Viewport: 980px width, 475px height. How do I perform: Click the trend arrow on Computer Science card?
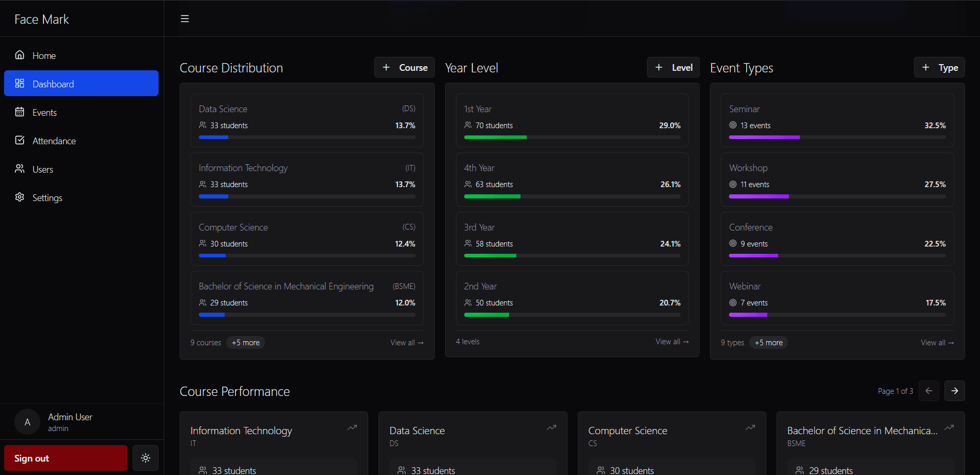click(750, 427)
